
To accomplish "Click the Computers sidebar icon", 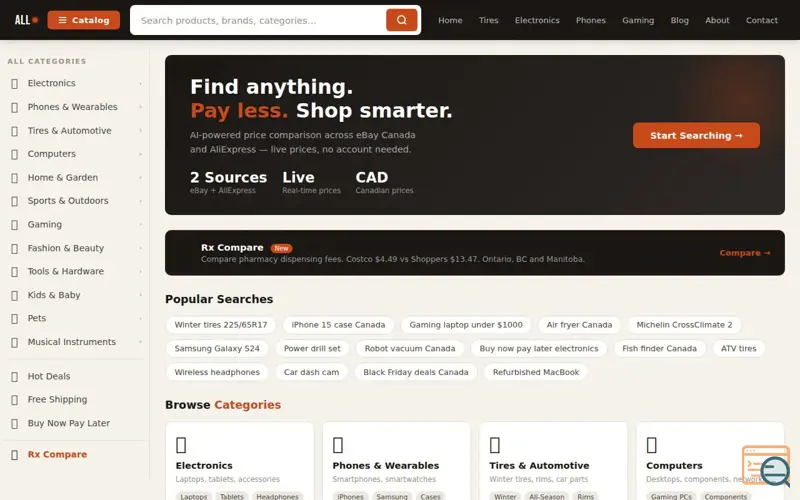I will point(15,154).
